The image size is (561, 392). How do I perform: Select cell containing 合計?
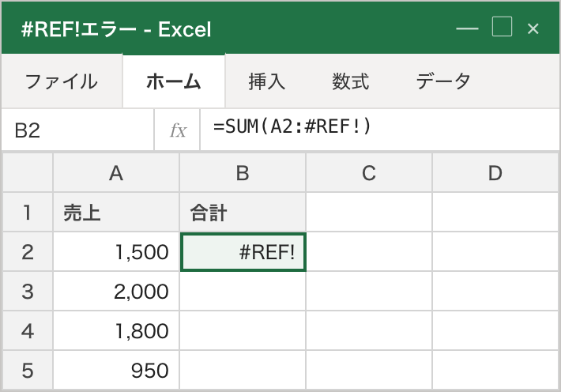point(243,213)
